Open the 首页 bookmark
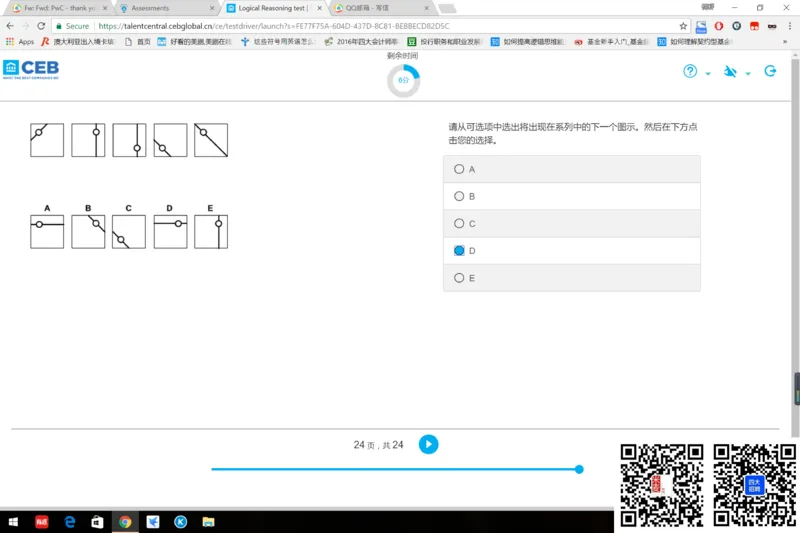 pyautogui.click(x=138, y=42)
